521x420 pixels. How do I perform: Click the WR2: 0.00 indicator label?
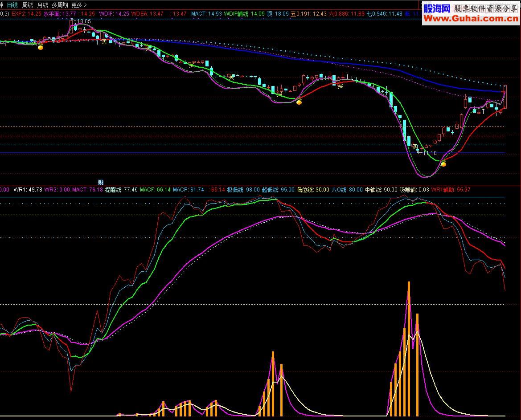click(x=57, y=190)
